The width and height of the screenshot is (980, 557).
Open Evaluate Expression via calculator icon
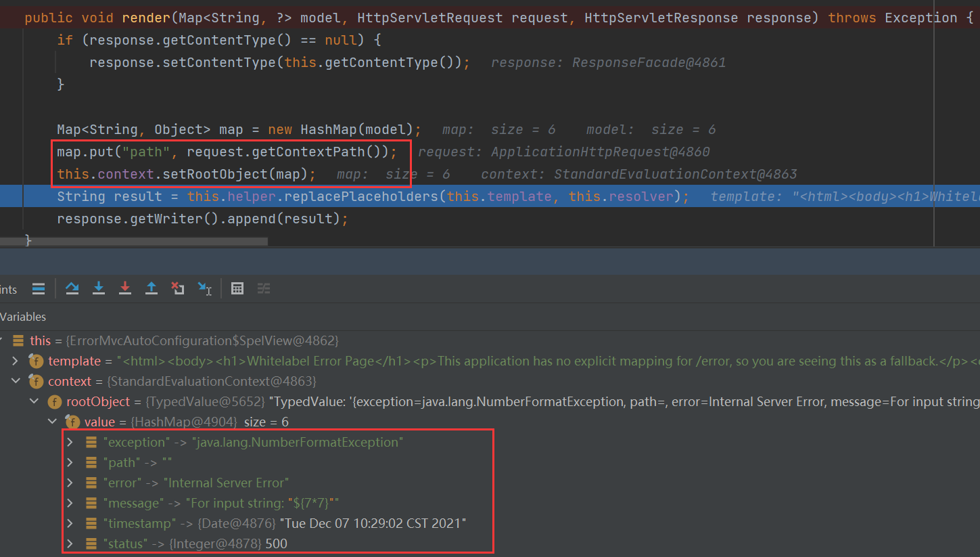pyautogui.click(x=237, y=288)
